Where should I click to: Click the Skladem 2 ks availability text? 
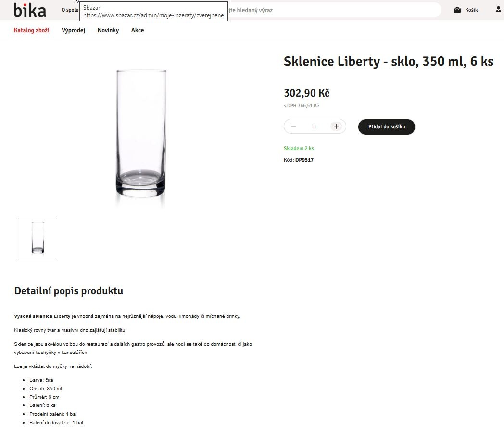(299, 148)
